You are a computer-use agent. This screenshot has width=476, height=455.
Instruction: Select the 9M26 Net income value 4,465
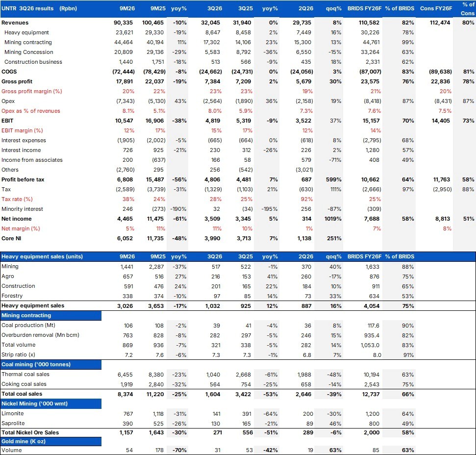click(x=125, y=219)
